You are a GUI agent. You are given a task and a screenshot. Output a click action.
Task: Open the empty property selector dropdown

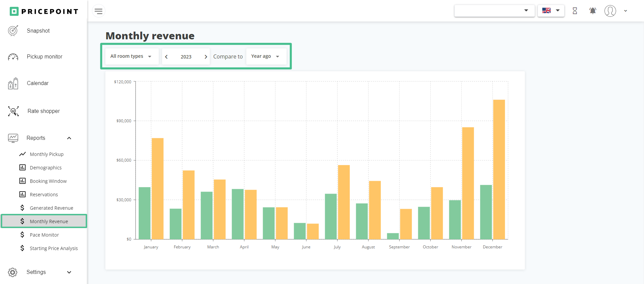tap(494, 11)
